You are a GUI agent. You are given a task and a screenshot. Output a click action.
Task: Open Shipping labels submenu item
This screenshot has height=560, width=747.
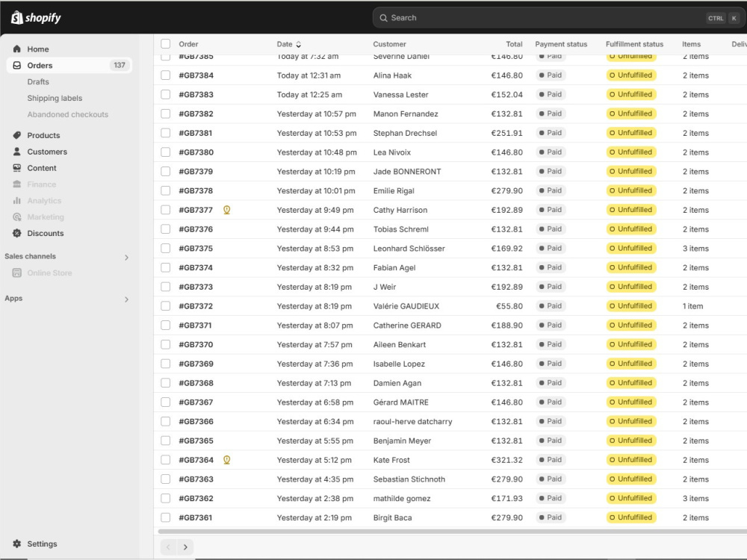(x=55, y=98)
